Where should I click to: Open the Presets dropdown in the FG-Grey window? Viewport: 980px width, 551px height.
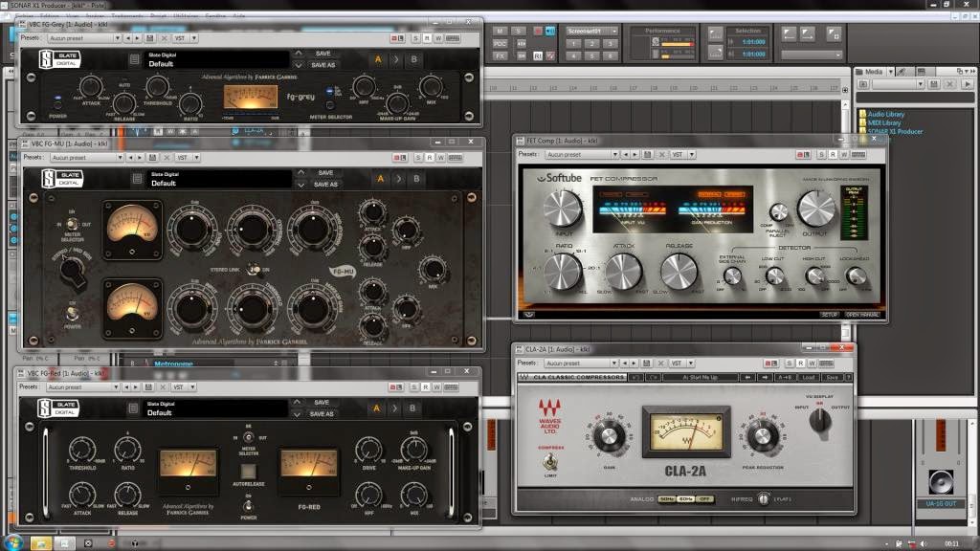pyautogui.click(x=84, y=38)
